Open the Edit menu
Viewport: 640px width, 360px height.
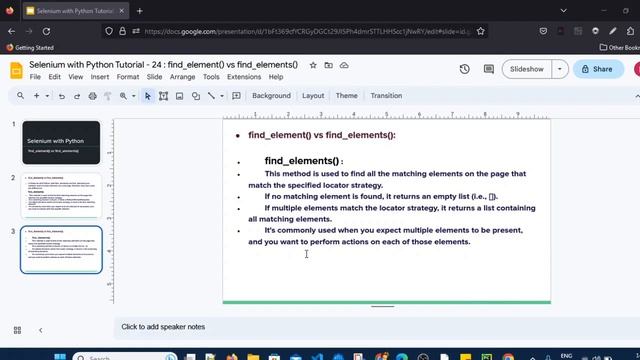[x=54, y=77]
